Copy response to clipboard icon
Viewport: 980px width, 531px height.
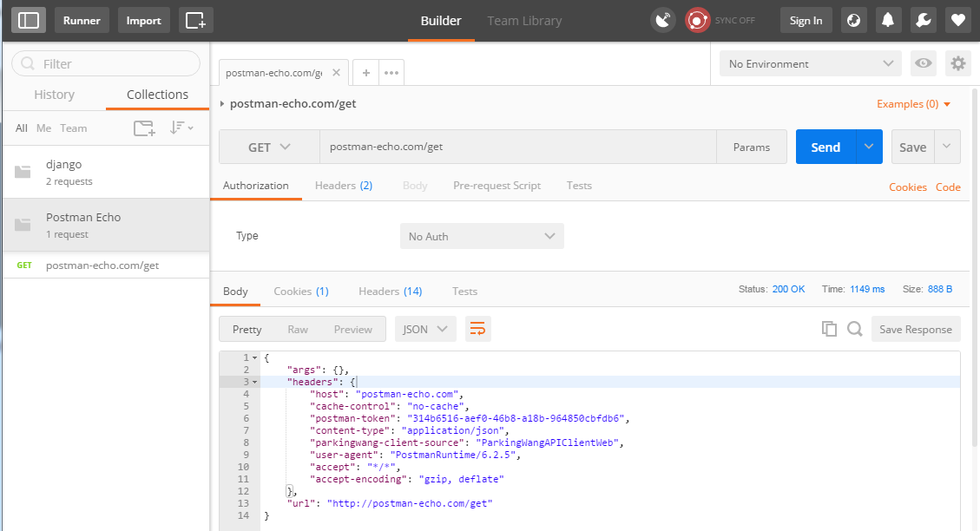[x=829, y=329]
